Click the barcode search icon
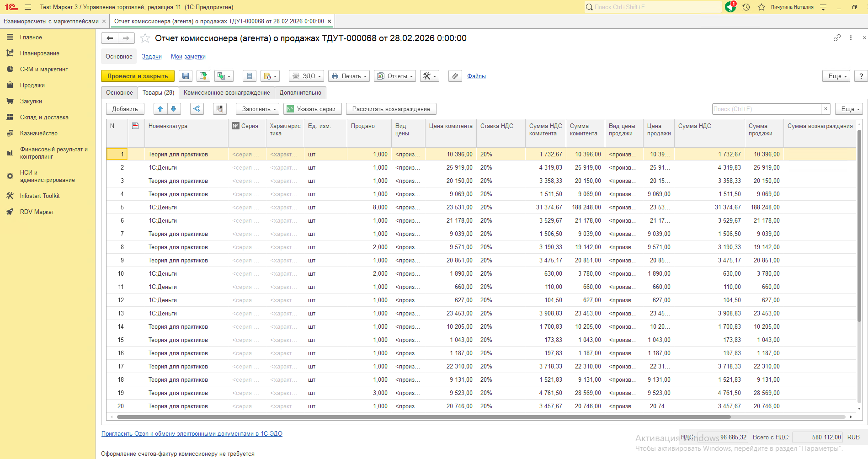 220,109
